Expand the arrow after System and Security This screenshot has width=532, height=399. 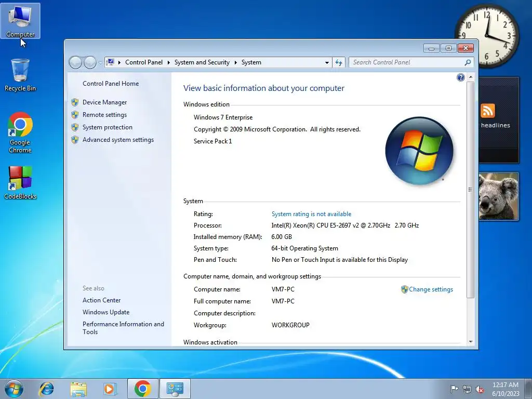click(235, 62)
